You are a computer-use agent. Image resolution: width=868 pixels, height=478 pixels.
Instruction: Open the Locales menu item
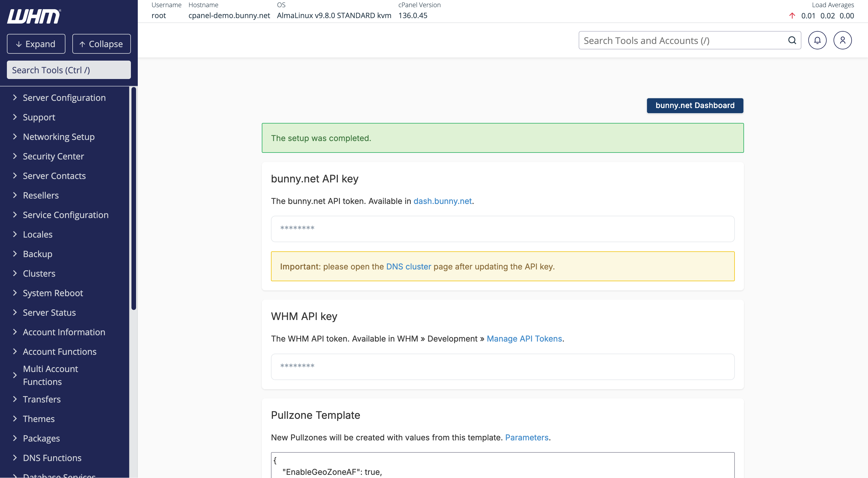(38, 234)
